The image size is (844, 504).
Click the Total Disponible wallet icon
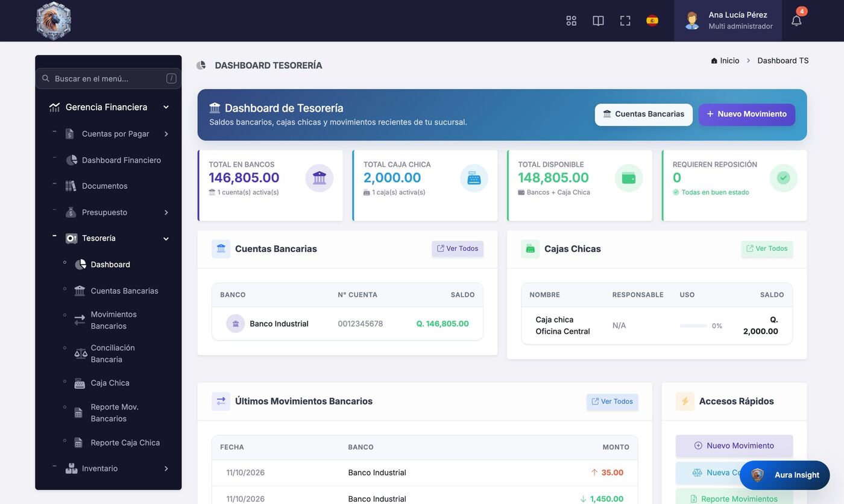tap(629, 178)
